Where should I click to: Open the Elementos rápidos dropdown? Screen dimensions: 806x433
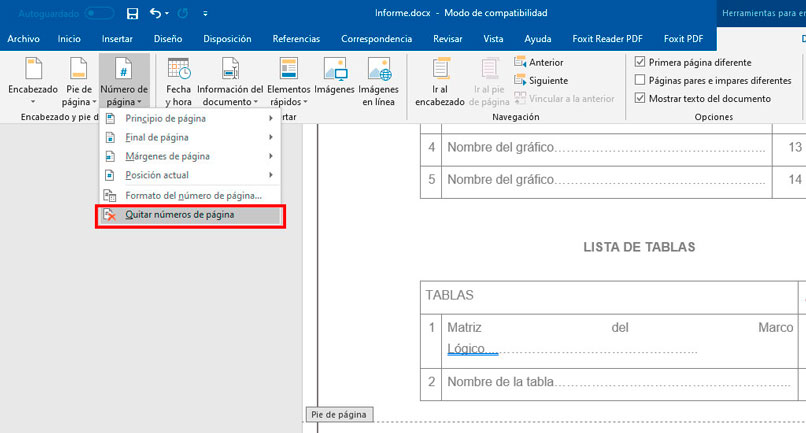[288, 81]
